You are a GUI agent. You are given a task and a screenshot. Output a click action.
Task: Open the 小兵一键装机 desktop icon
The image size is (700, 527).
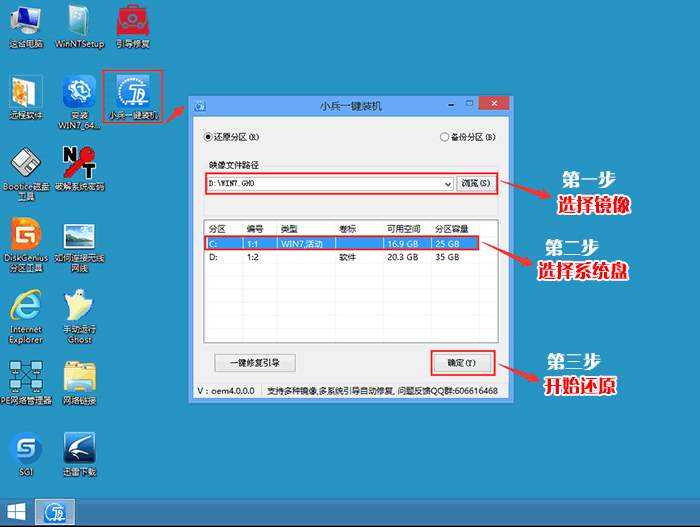(133, 97)
